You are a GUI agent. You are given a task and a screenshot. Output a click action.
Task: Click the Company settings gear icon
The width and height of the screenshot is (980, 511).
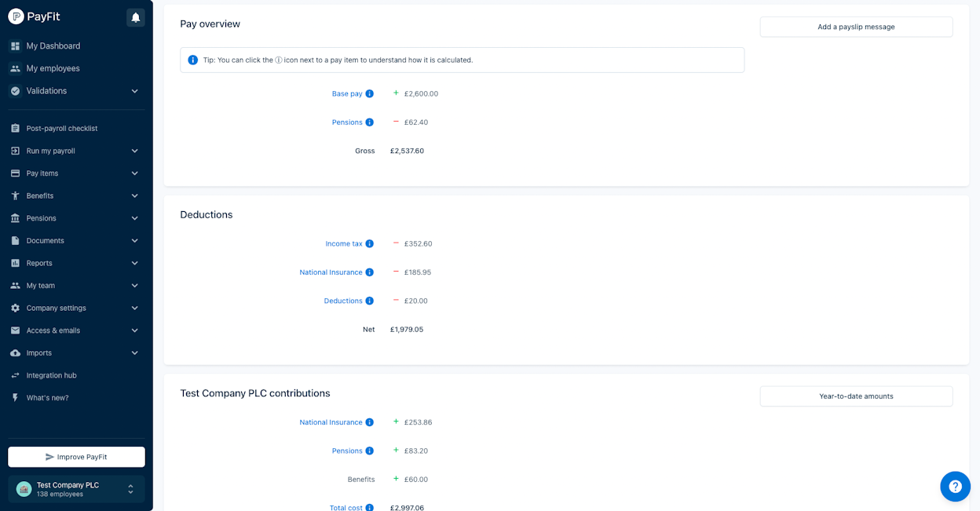(x=15, y=308)
